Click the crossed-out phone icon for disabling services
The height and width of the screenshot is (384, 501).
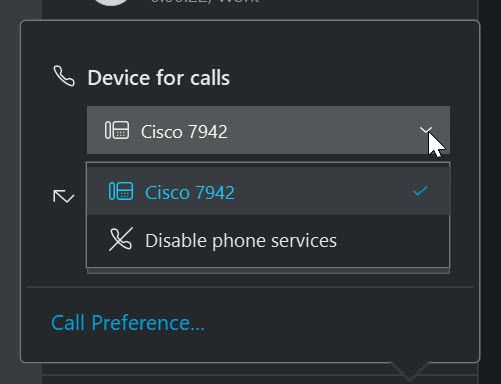click(x=121, y=239)
